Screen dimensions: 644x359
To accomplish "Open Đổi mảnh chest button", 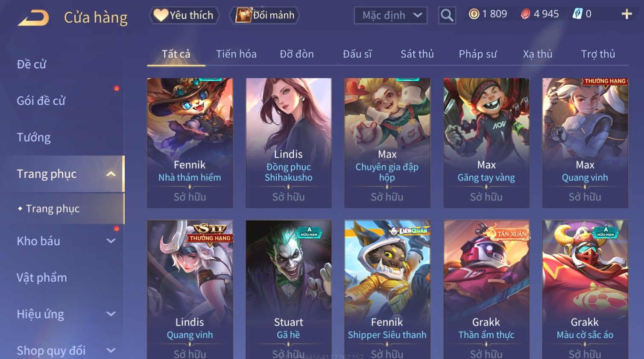I will click(x=265, y=15).
